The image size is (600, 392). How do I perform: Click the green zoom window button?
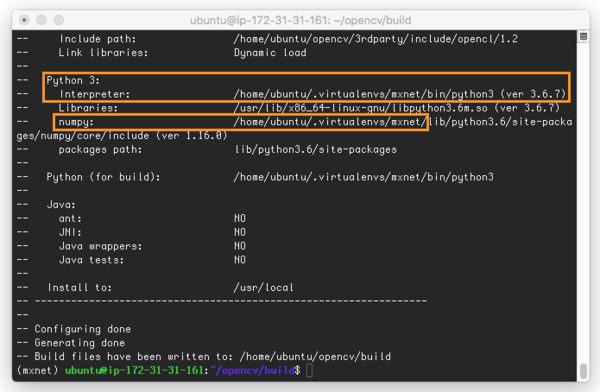tap(59, 20)
